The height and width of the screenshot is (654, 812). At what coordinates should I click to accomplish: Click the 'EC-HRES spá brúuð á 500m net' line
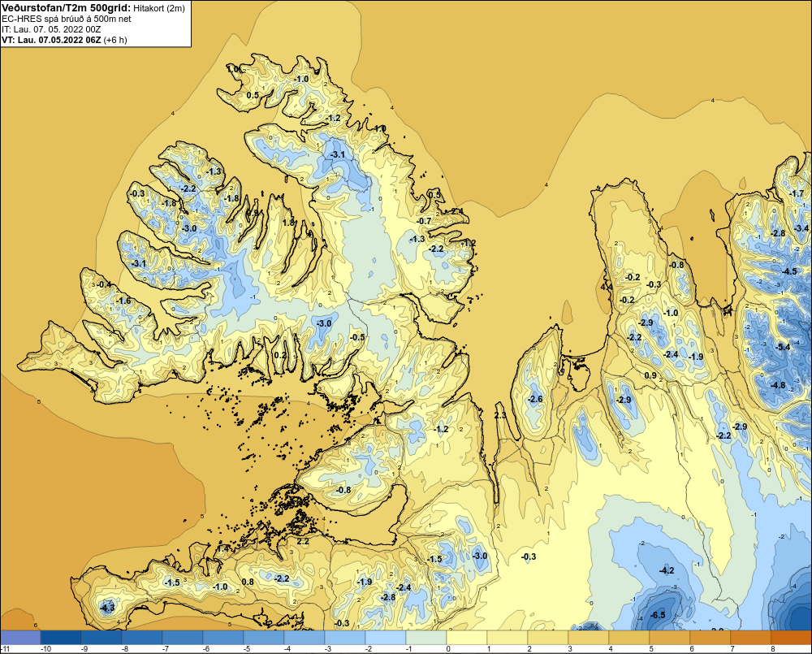pyautogui.click(x=67, y=19)
